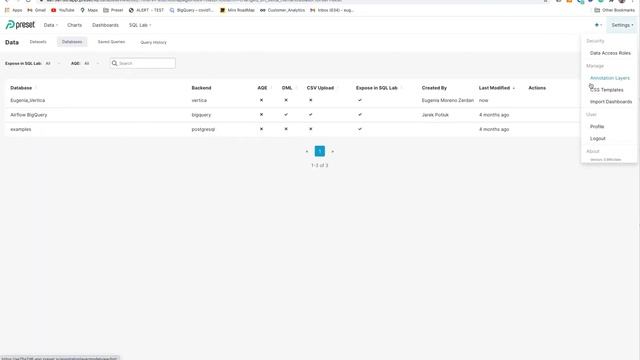Click the Airflow BigQuery database name
Image resolution: width=640 pixels, height=360 pixels.
[29, 115]
